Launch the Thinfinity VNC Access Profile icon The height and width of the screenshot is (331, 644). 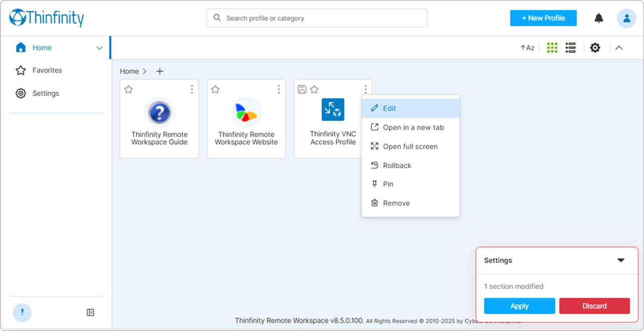pyautogui.click(x=333, y=109)
